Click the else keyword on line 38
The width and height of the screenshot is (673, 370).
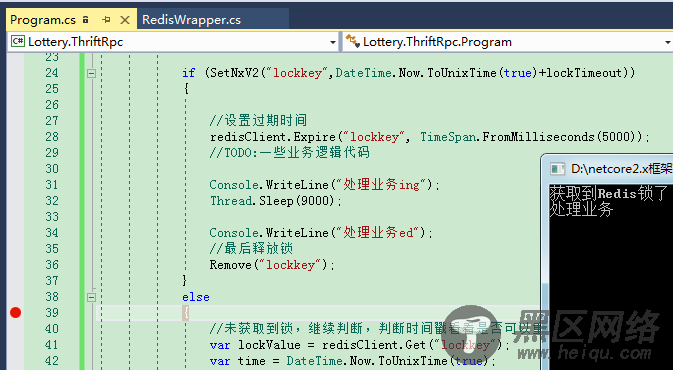point(196,297)
